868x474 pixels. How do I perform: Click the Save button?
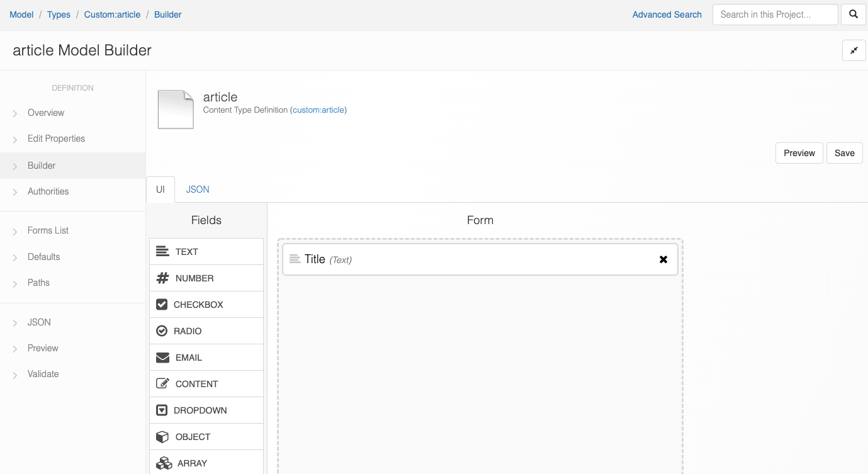pyautogui.click(x=844, y=153)
